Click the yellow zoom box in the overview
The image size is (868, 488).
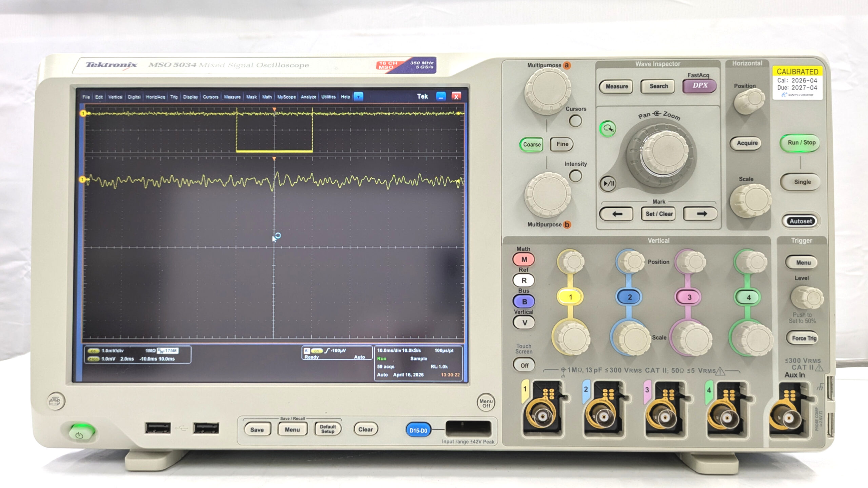(274, 130)
